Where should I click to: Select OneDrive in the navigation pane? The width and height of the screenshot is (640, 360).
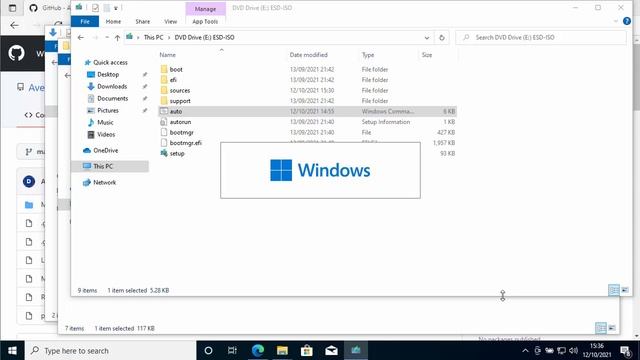click(x=105, y=150)
